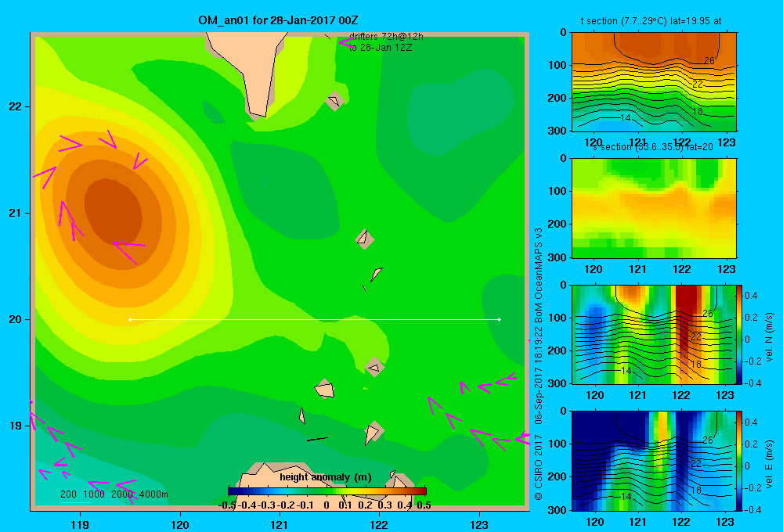Select the right endpoint of the white section line

500,319
